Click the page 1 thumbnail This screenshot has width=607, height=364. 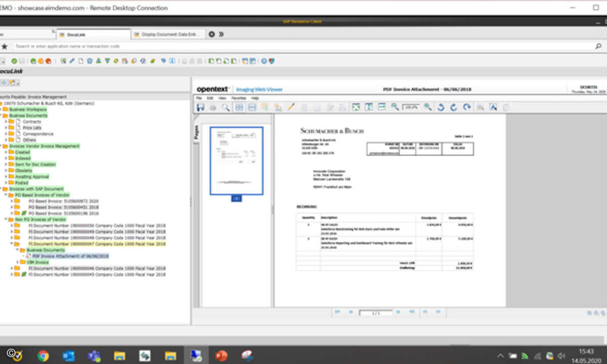[236, 161]
